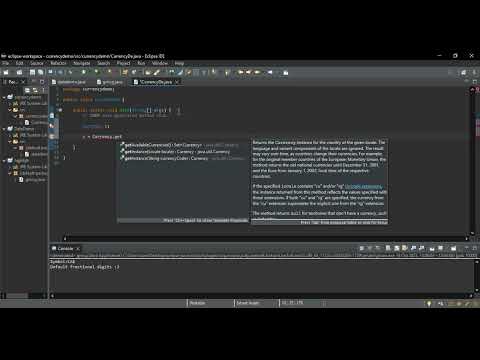This screenshot has height=360, width=480.
Task: Select datedemo.java in the Package Explorer
Action: [x=36, y=154]
